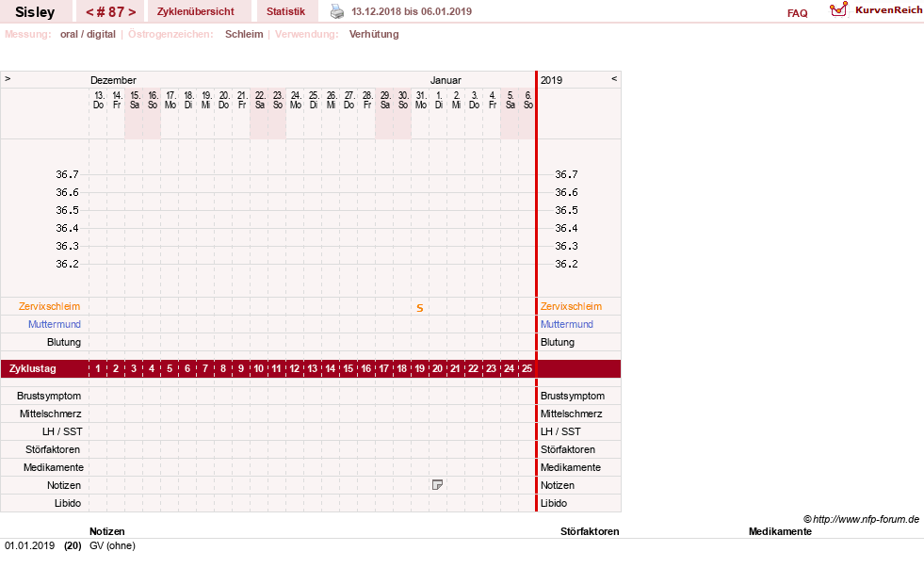924x568 pixels.
Task: Click left 36.7 temperature label
Action: pyautogui.click(x=67, y=174)
